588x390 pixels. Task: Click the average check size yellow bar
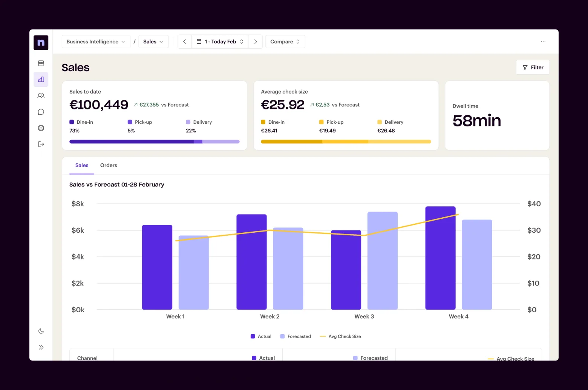(346, 142)
